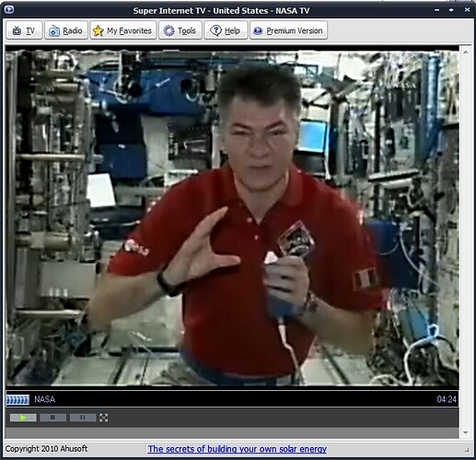Open the TV channels menu
The height and width of the screenshot is (460, 476).
point(24,30)
